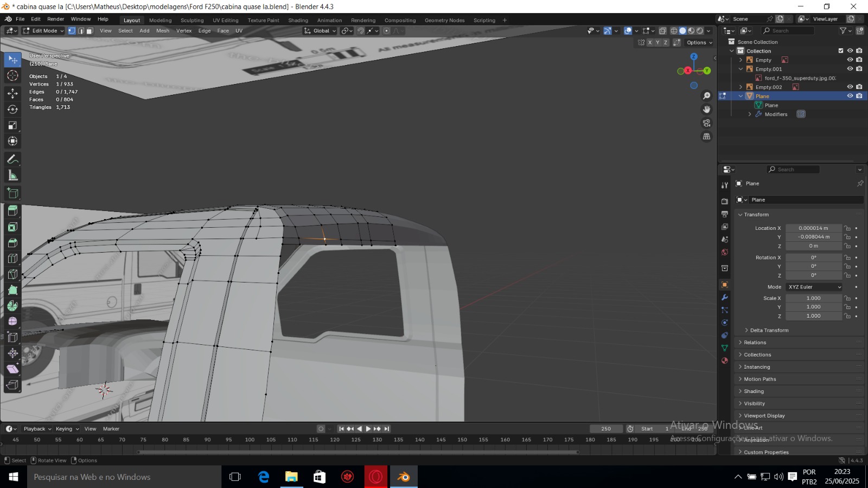Activate the Scale tool
The height and width of the screenshot is (488, 868).
pyautogui.click(x=12, y=125)
